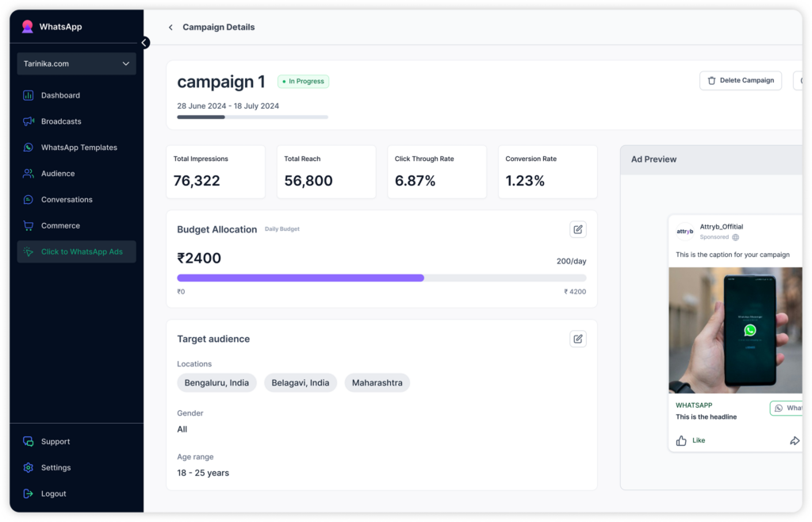Select Click to WhatsApp Ads label
Screen dimensions: 812x522
point(82,251)
